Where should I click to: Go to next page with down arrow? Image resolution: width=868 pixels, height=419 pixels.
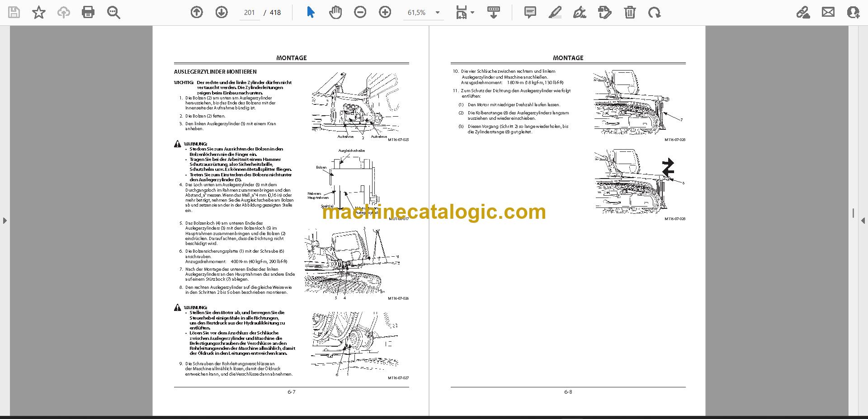222,12
